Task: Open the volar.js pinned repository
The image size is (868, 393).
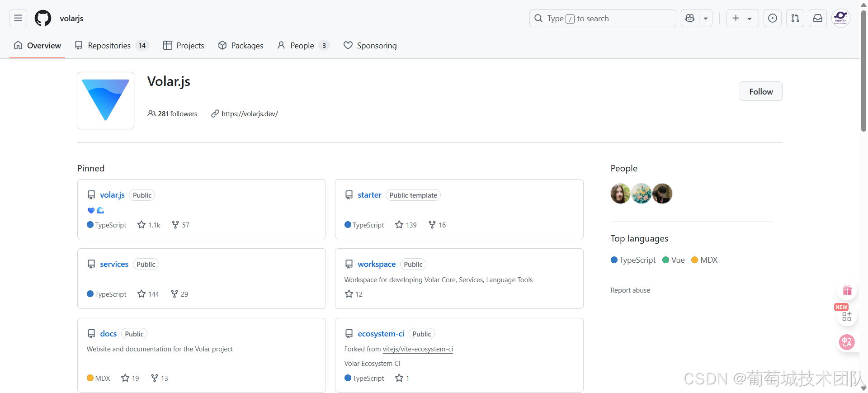Action: click(x=112, y=195)
